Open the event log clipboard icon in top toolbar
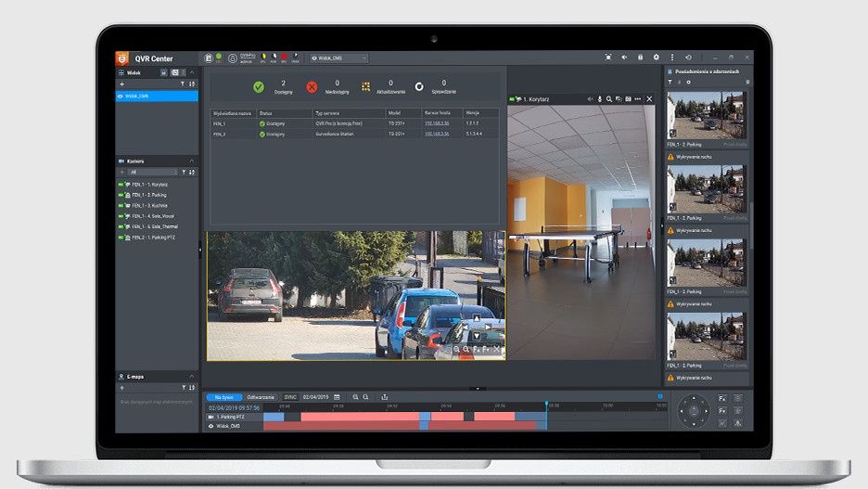The height and width of the screenshot is (489, 868). click(209, 58)
